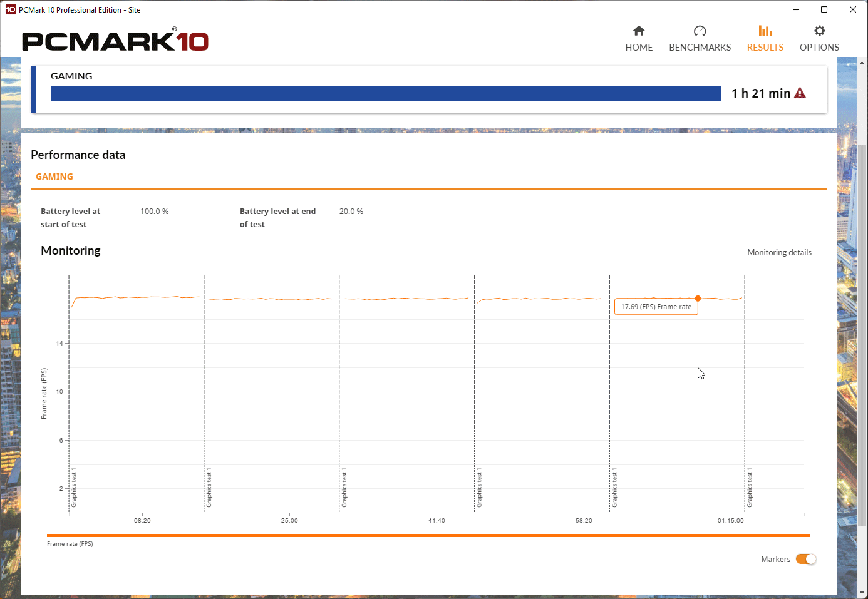
Task: Select the GAMING performance data tab
Action: [54, 177]
